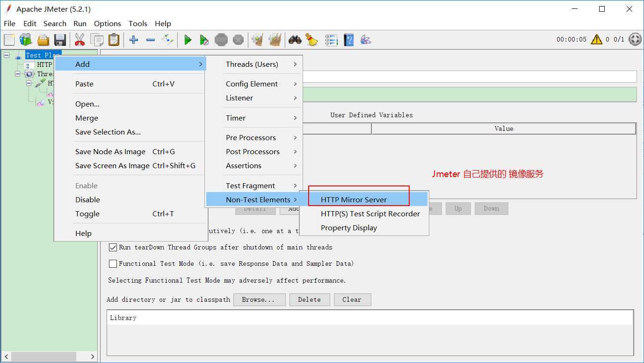The width and height of the screenshot is (644, 363).
Task: Open the Run menu
Action: point(80,23)
